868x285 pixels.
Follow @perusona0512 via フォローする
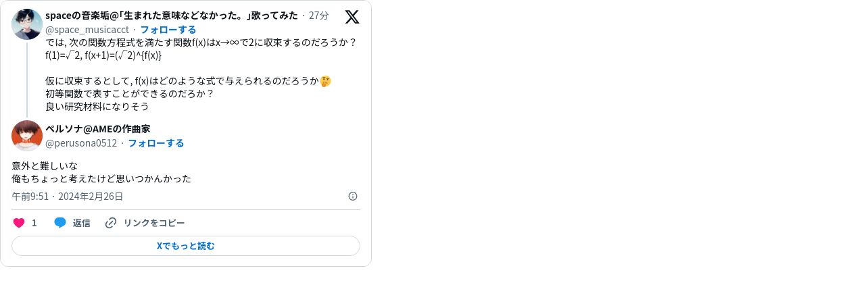(x=156, y=142)
